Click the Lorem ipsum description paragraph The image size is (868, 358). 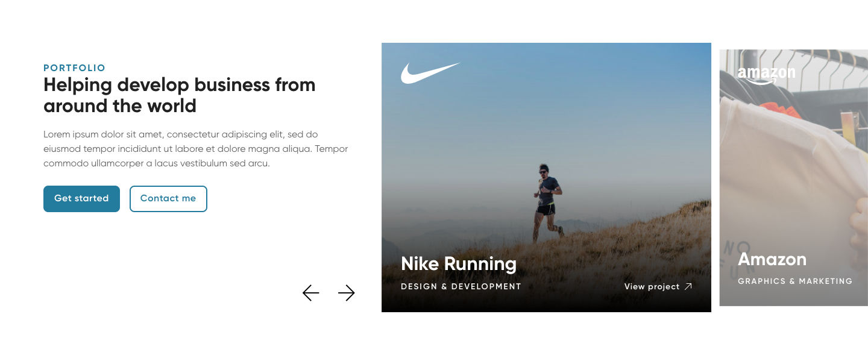point(195,149)
